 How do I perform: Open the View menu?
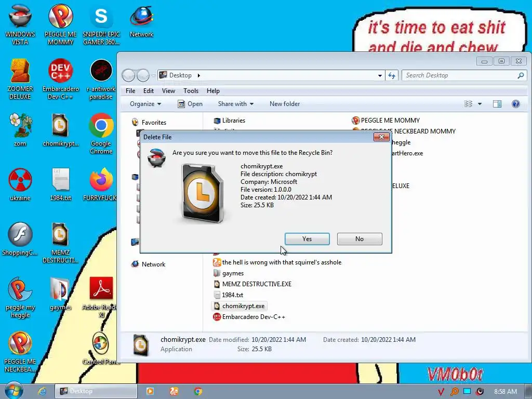[168, 90]
